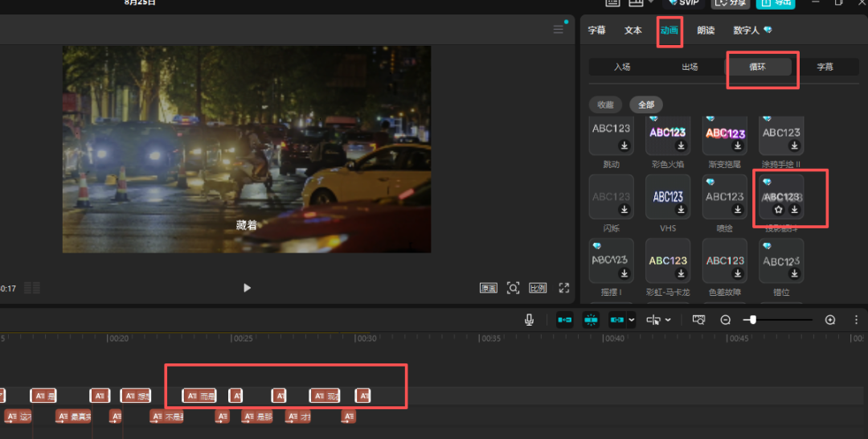Play the video preview

[x=248, y=288]
